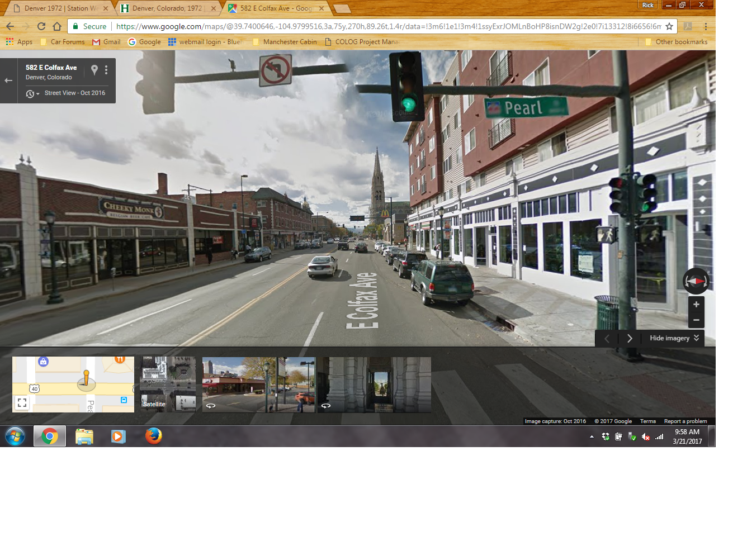
Task: Reload the page in Chrome
Action: click(x=41, y=26)
